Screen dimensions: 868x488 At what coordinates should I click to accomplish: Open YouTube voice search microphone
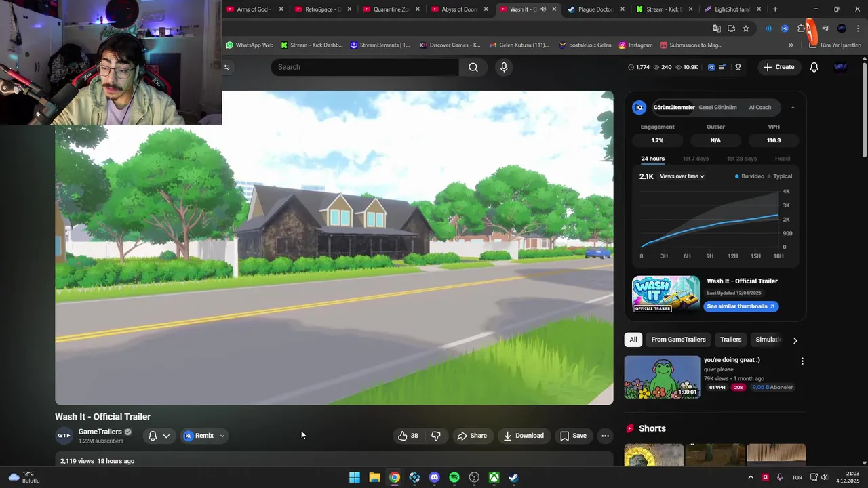coord(503,67)
